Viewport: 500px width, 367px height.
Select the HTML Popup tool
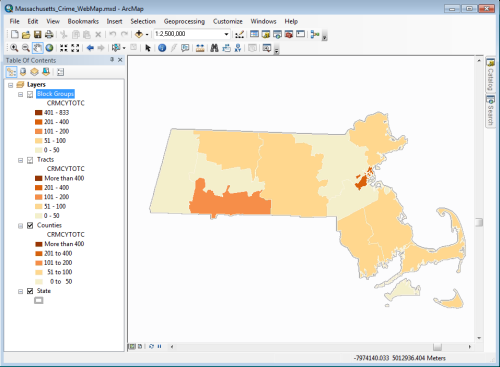coord(185,48)
